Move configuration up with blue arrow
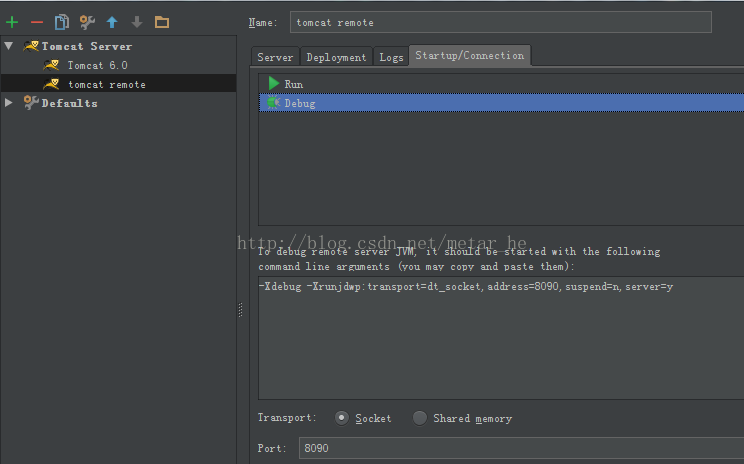Screen dimensions: 744x464 pos(112,22)
